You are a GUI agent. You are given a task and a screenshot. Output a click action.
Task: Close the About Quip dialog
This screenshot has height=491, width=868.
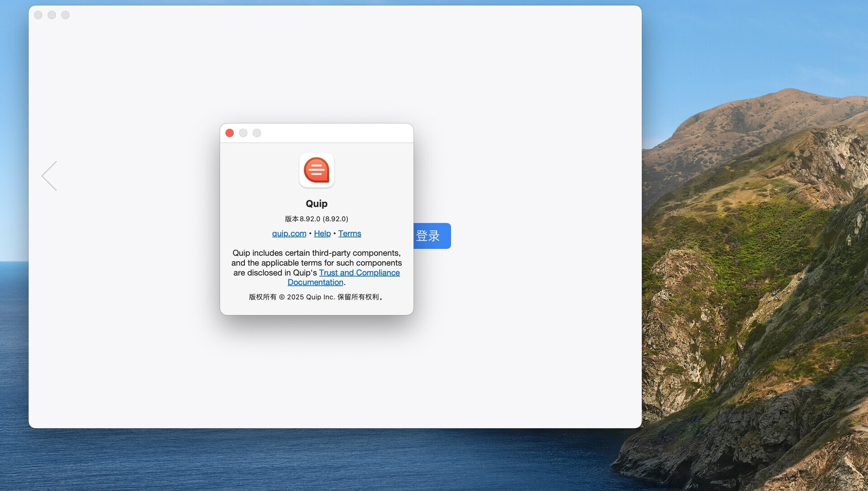[x=230, y=133]
